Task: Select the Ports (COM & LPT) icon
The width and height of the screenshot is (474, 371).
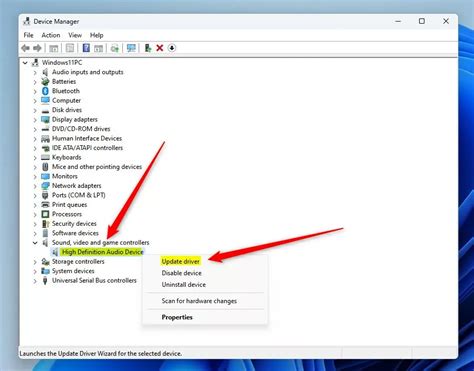Action: [45, 195]
